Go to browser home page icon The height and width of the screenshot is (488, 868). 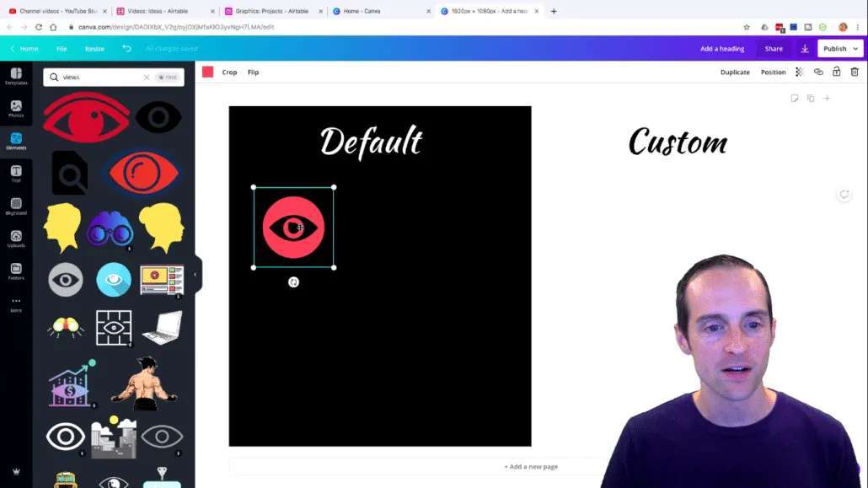pyautogui.click(x=53, y=27)
